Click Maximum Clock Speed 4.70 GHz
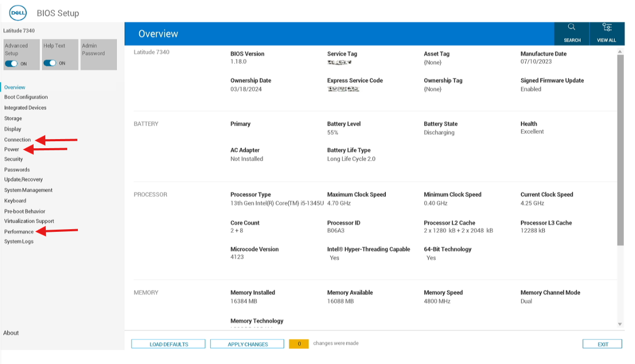This screenshot has width=635, height=364. coord(339,204)
